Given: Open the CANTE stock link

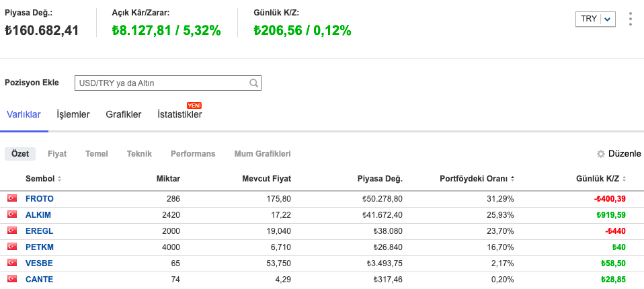Looking at the screenshot, I should pos(39,280).
